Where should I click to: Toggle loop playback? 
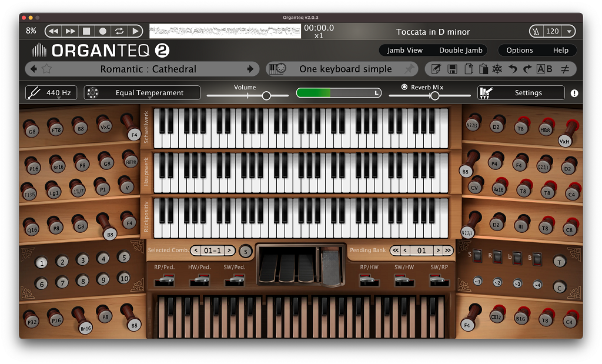(x=119, y=31)
